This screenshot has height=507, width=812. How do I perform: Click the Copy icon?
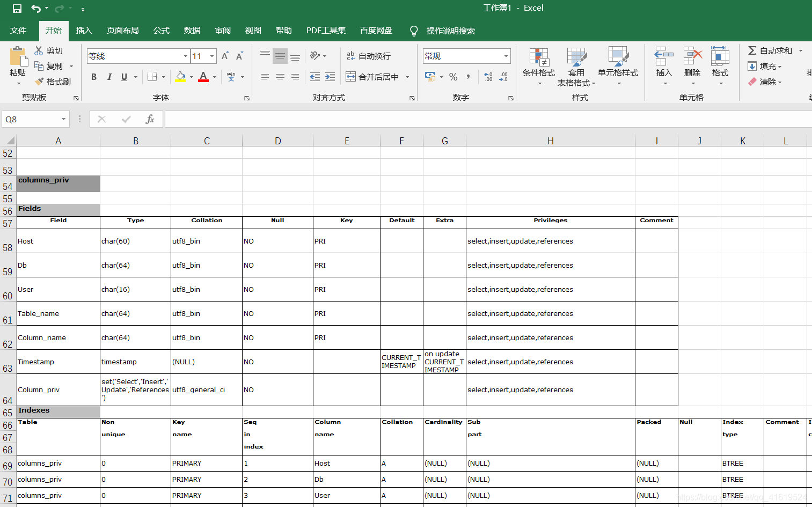[x=39, y=66]
